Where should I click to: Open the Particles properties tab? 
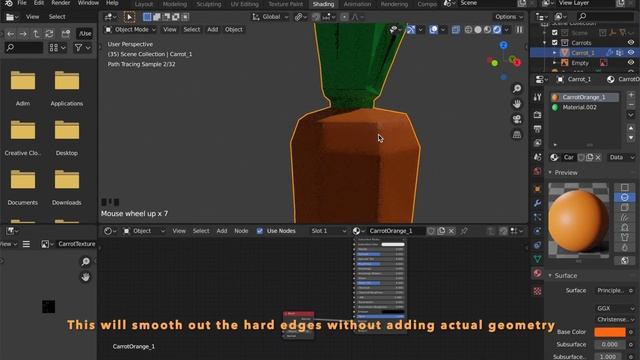(538, 217)
